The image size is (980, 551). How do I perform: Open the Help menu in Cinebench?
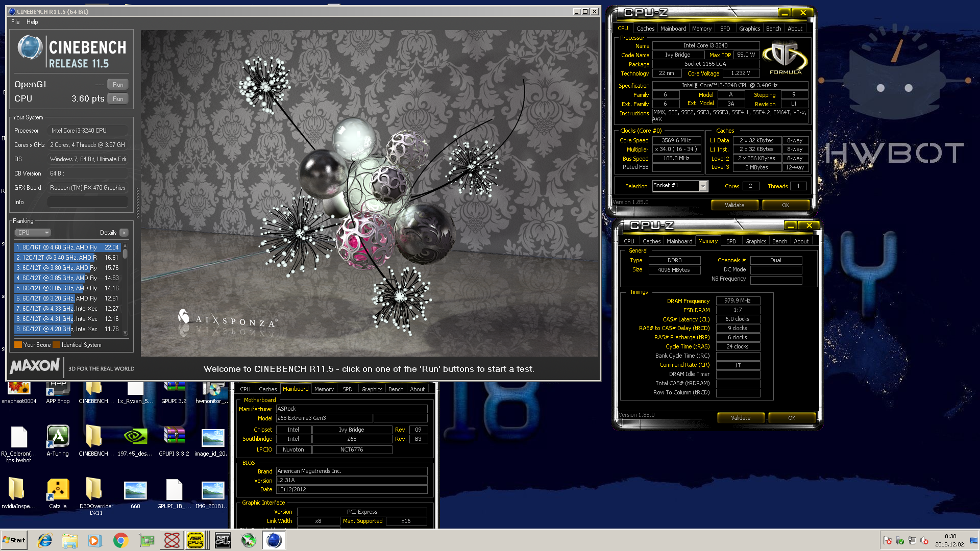pos(32,22)
